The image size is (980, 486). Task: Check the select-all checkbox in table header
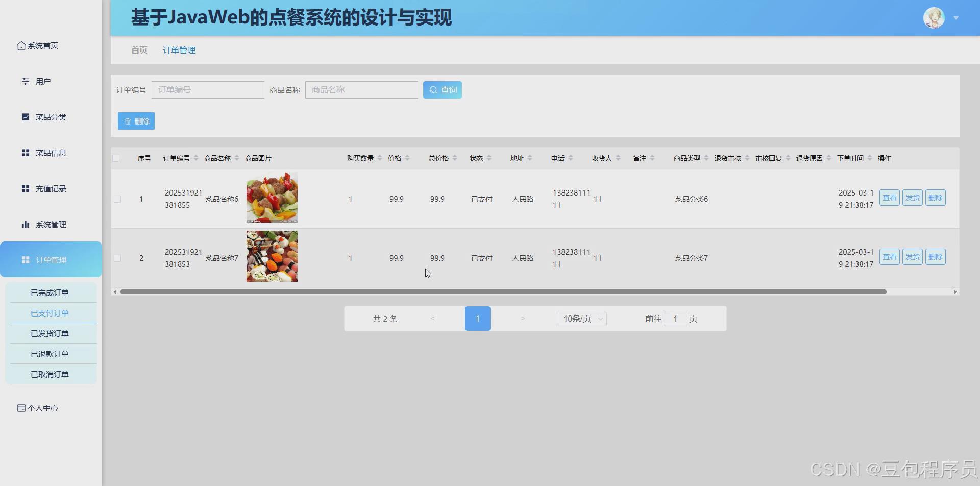click(116, 158)
